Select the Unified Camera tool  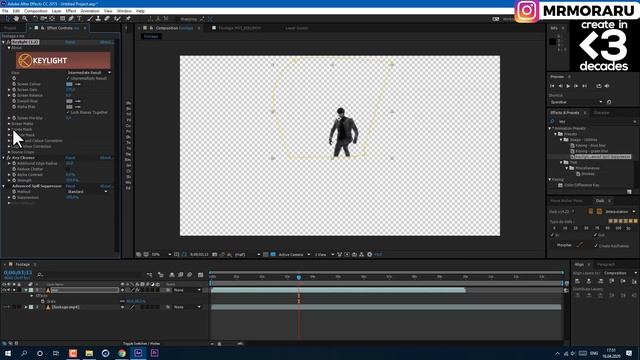(x=43, y=19)
